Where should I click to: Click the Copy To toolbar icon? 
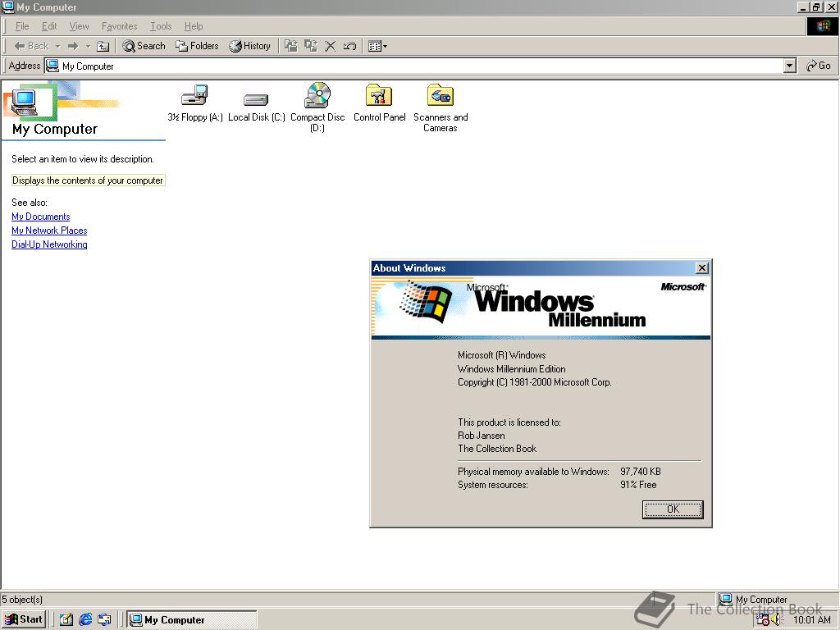point(311,46)
